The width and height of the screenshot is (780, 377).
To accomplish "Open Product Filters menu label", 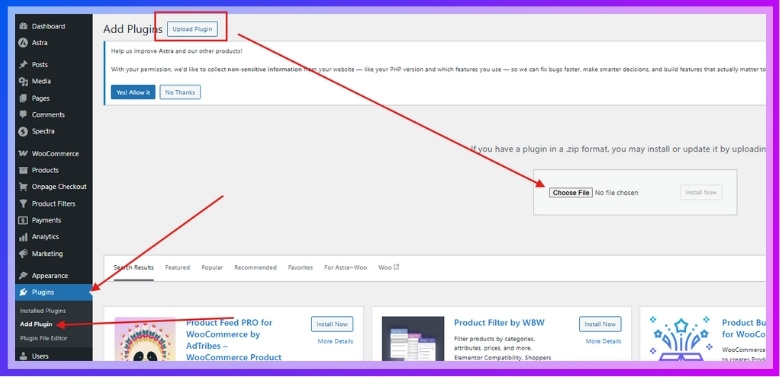I will (54, 204).
